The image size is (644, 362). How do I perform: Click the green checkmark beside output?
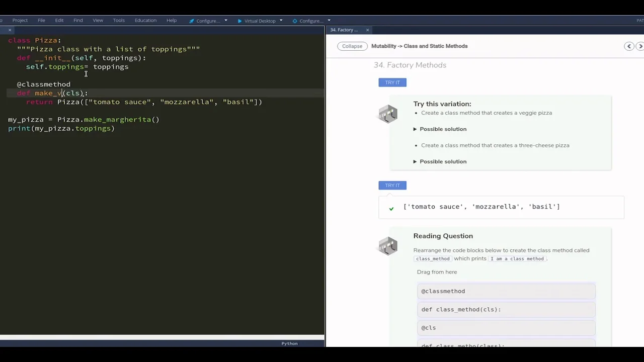pos(391,208)
